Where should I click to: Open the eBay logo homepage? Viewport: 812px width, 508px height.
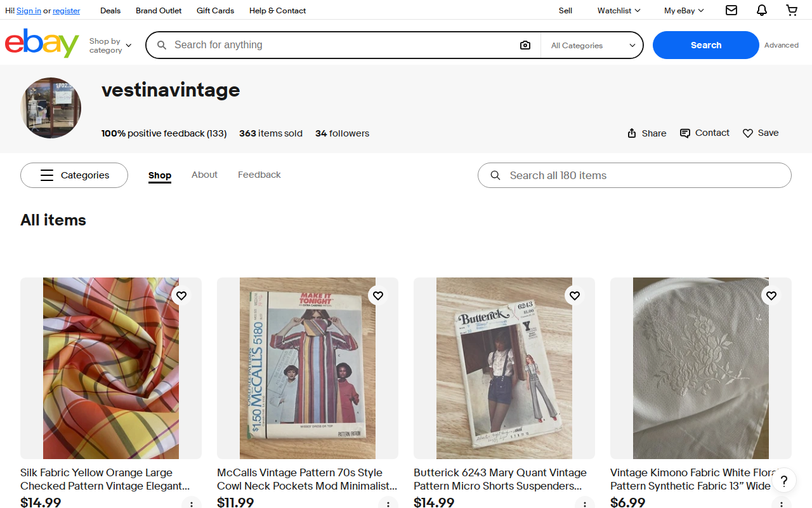(42, 44)
